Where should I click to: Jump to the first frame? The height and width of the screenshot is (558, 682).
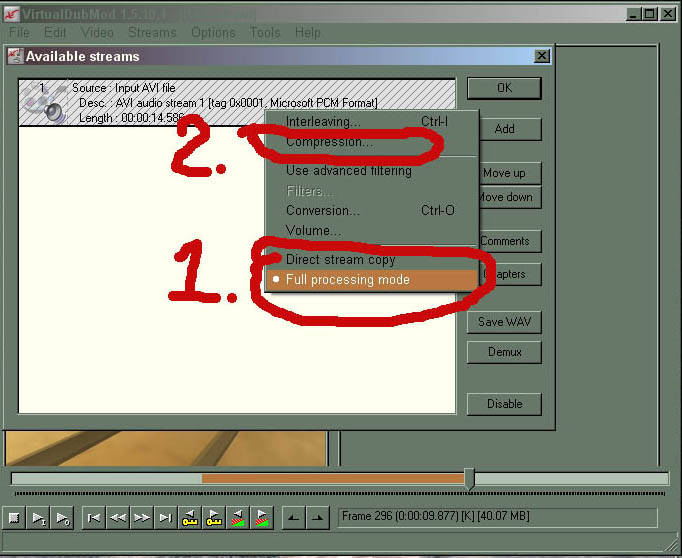coord(94,518)
